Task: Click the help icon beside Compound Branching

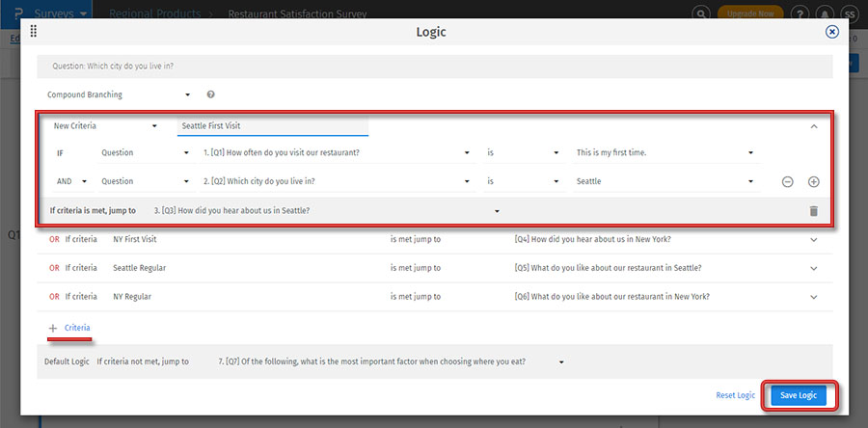Action: tap(210, 94)
